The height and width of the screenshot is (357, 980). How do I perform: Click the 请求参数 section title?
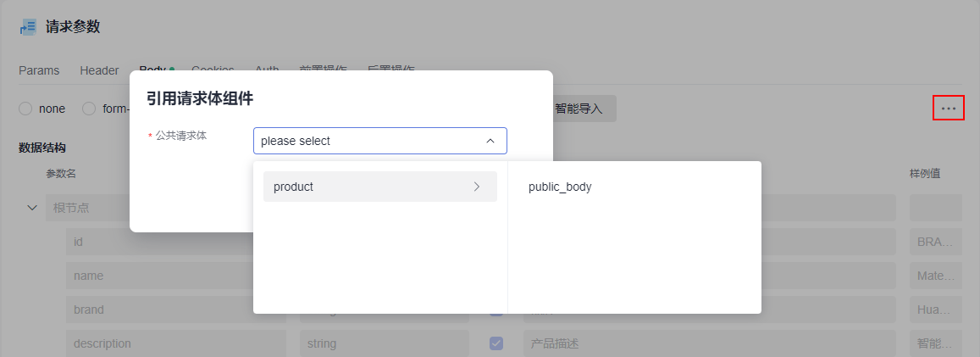click(x=73, y=27)
